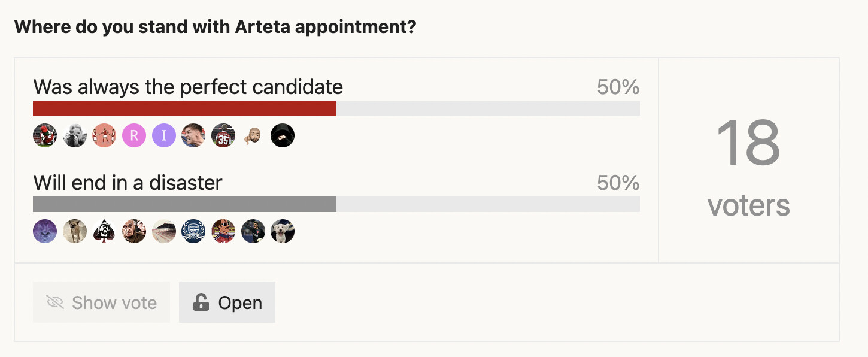Click the red progress bar of first option
This screenshot has width=868, height=357.
(184, 109)
